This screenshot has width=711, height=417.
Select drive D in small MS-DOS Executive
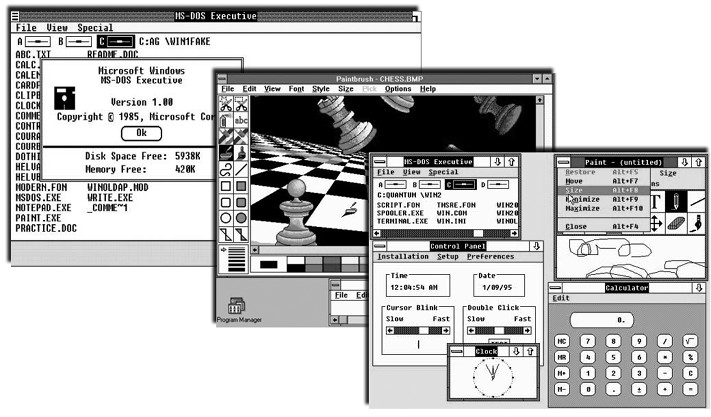pos(499,184)
